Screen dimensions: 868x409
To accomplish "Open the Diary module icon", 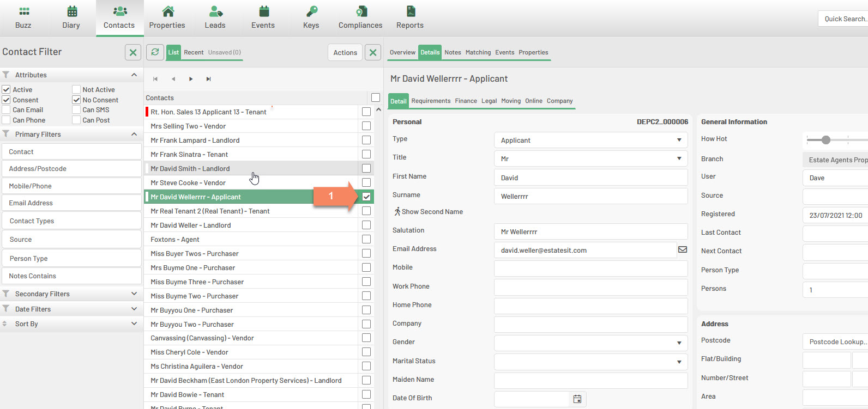I will [x=71, y=11].
